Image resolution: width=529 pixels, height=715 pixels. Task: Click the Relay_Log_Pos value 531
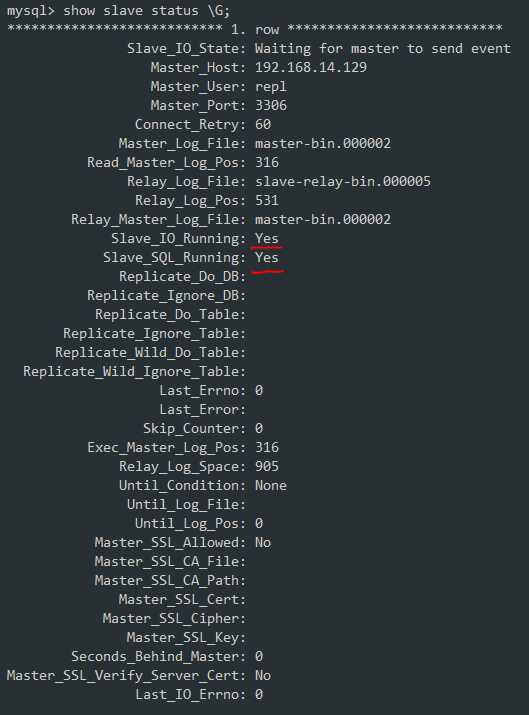click(266, 201)
